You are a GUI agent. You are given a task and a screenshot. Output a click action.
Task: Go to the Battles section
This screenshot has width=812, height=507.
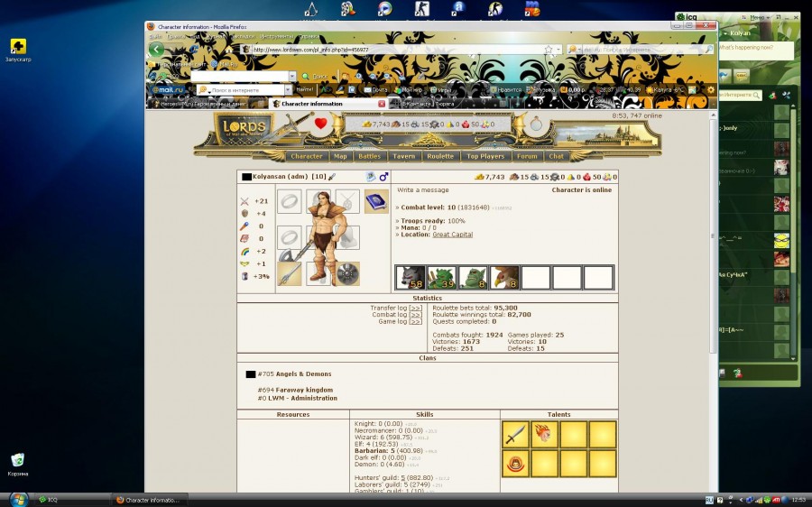click(369, 156)
